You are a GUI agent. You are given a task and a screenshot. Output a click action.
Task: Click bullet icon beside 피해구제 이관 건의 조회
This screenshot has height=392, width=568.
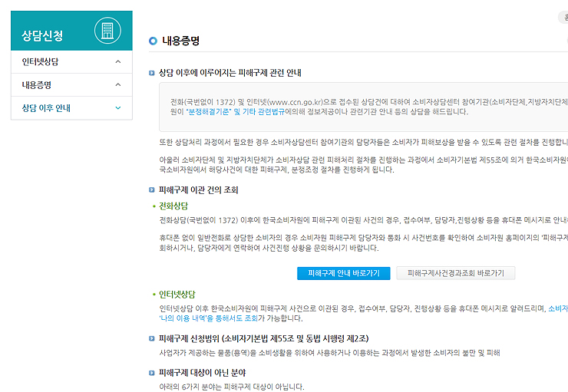[152, 190]
